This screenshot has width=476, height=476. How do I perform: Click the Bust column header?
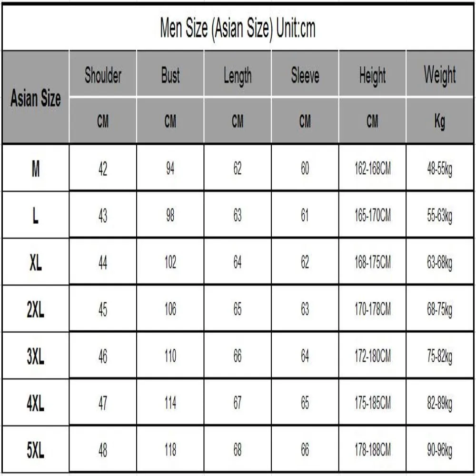pos(170,74)
